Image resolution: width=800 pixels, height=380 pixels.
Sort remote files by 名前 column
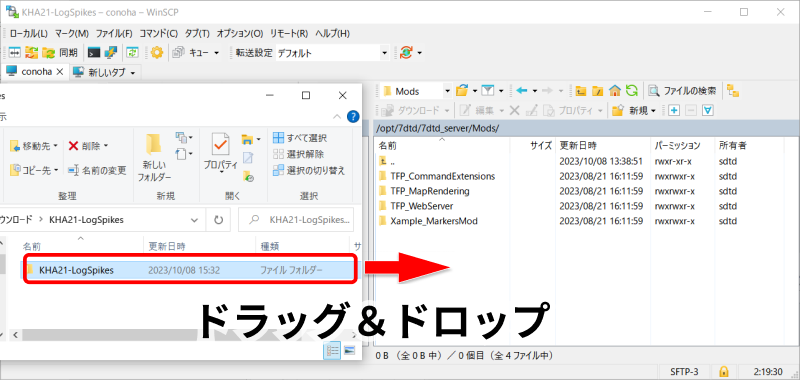pyautogui.click(x=441, y=145)
